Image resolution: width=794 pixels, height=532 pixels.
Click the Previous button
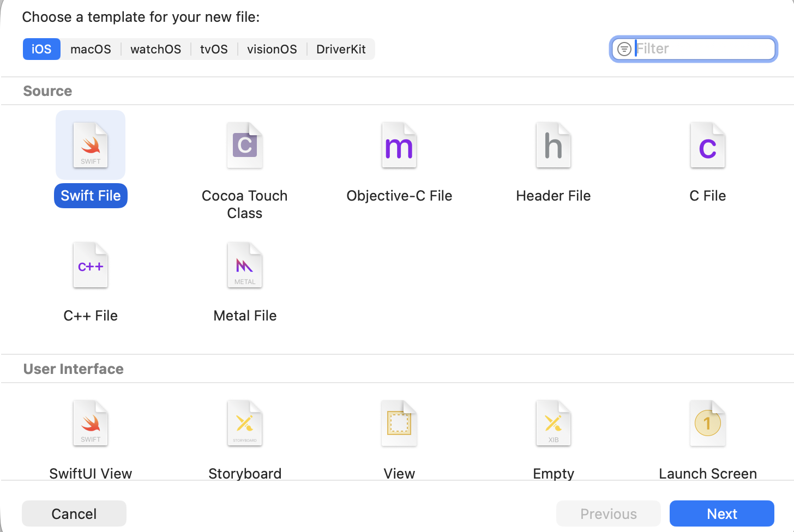tap(609, 513)
